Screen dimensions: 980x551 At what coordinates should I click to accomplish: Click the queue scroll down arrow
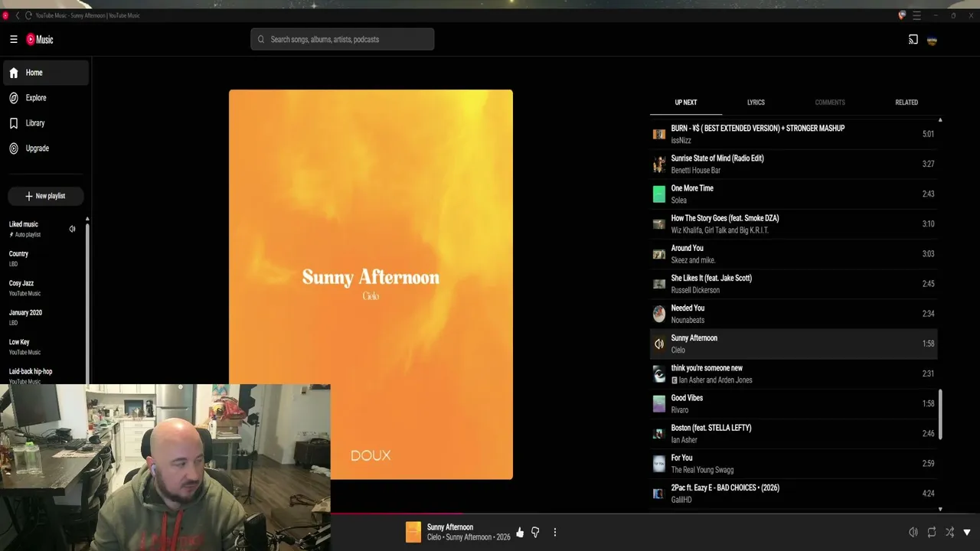tap(940, 509)
